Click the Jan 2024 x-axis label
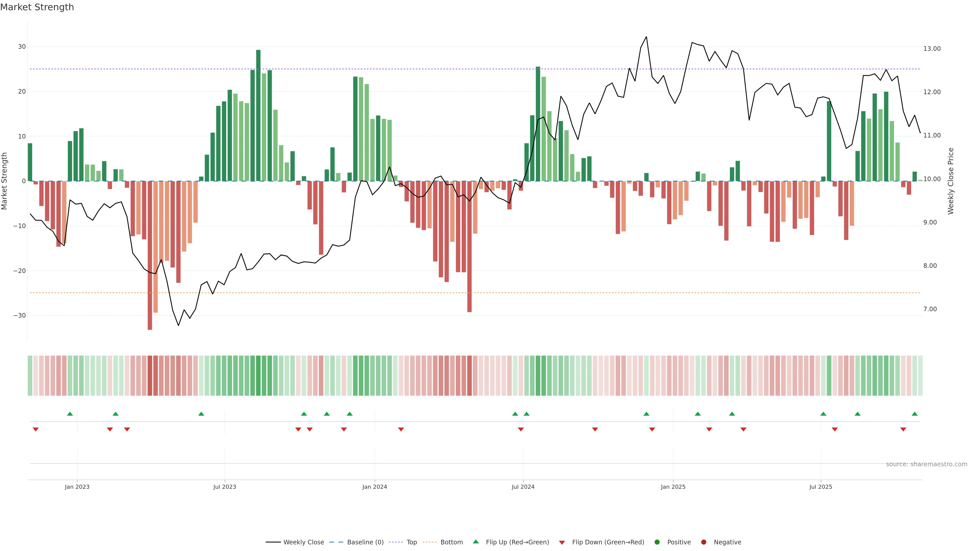This screenshot has height=551, width=980. tap(374, 487)
